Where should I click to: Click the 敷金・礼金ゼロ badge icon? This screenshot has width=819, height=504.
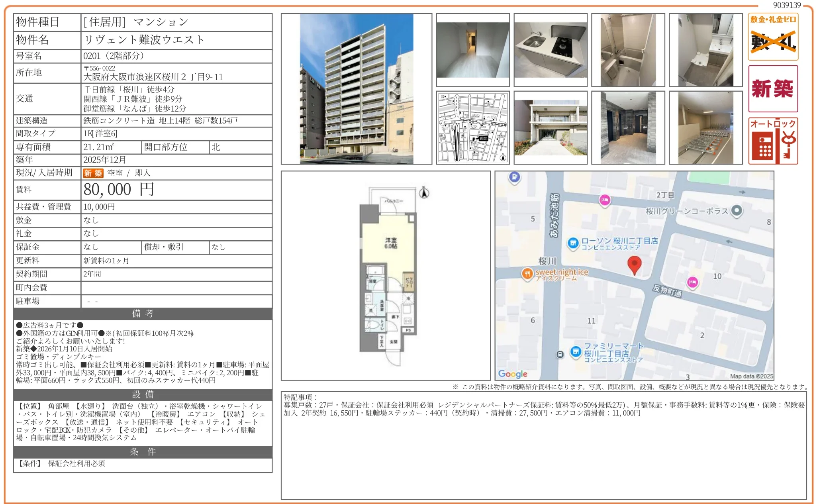pos(772,37)
